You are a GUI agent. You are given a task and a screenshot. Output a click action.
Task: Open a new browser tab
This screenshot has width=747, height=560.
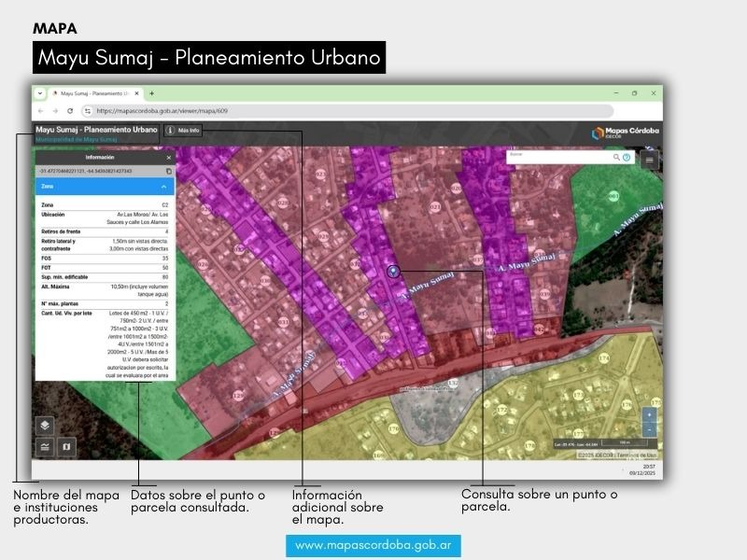[x=151, y=93]
